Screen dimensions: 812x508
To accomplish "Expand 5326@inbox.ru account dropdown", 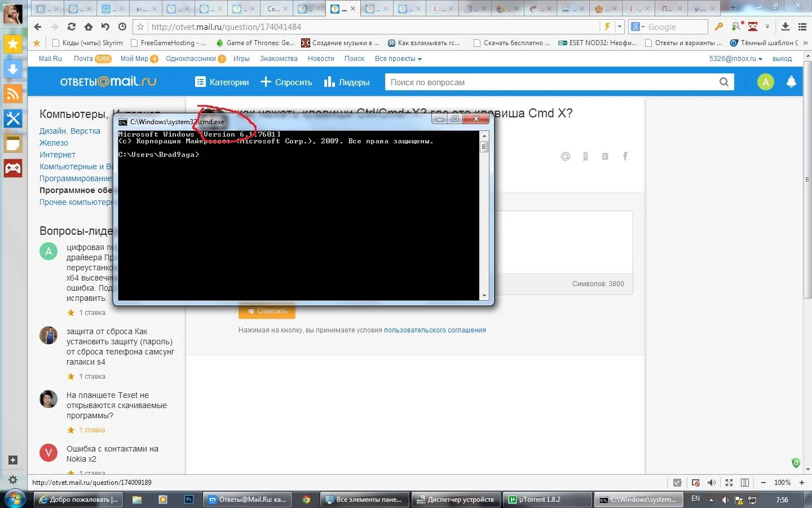I will click(735, 59).
